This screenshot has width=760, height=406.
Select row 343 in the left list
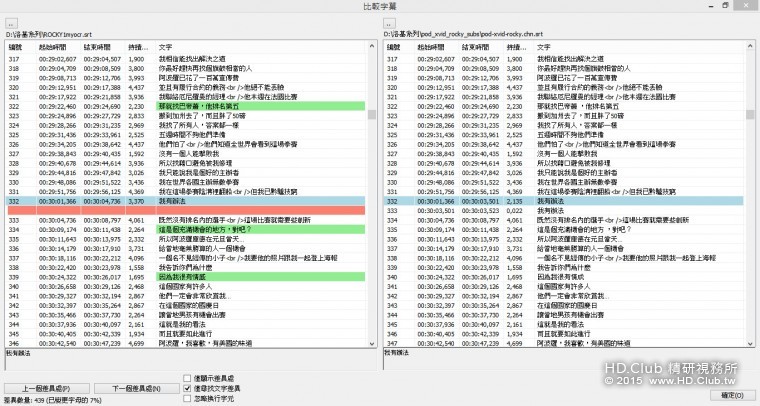click(185, 315)
